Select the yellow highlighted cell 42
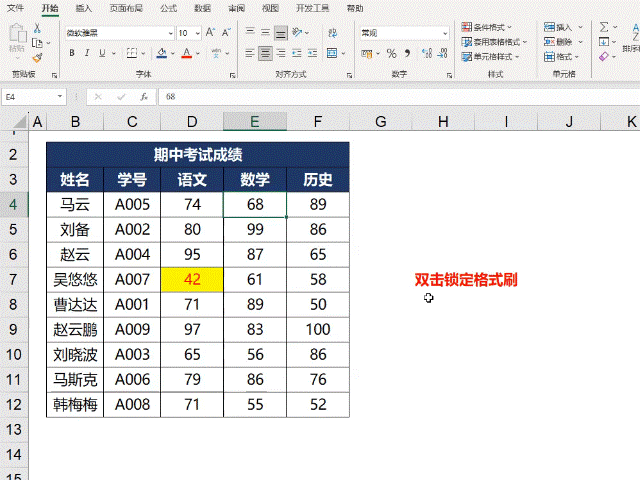640x480 pixels. click(x=192, y=280)
